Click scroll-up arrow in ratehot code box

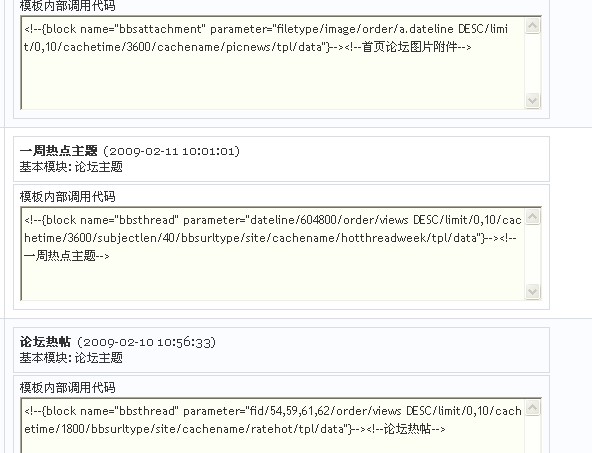point(533,408)
